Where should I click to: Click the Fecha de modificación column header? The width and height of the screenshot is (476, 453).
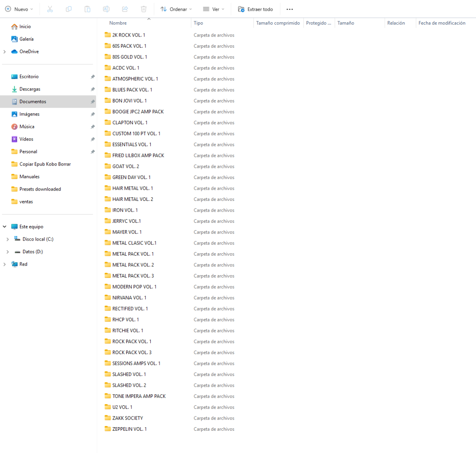pyautogui.click(x=441, y=23)
